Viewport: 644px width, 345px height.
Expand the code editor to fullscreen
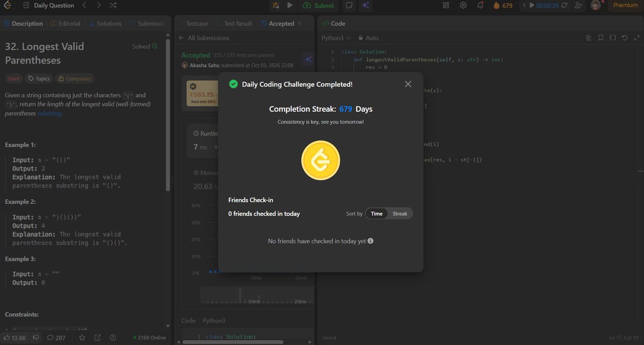(x=636, y=38)
